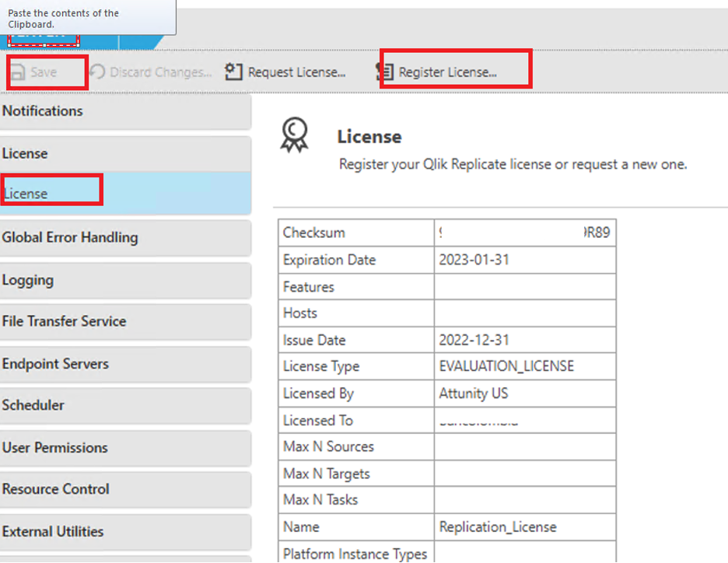Click the Licensed To label
The image size is (728, 563).
tap(318, 421)
